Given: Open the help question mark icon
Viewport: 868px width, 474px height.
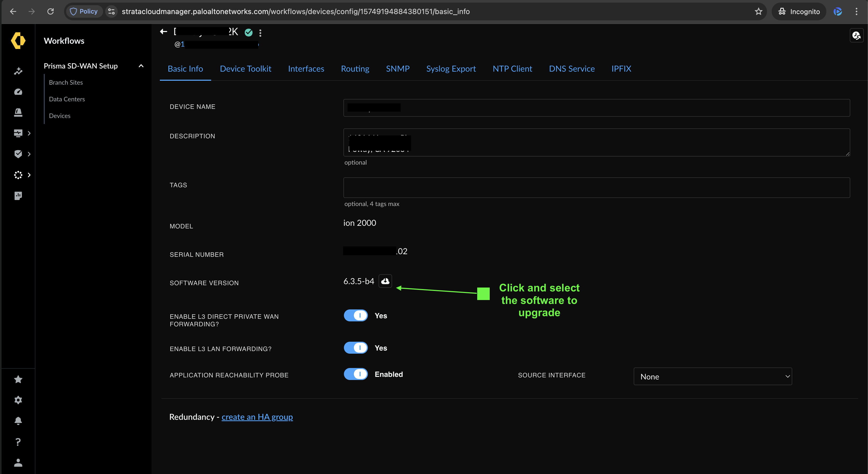Looking at the screenshot, I should [x=18, y=442].
